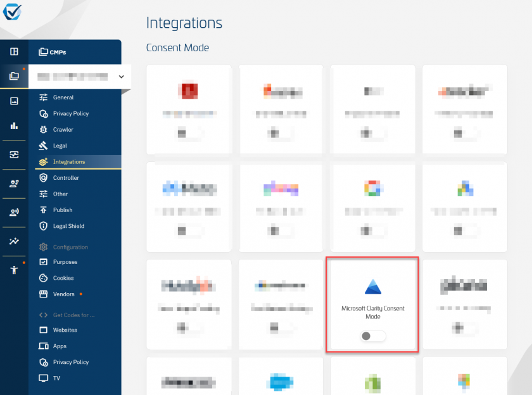Click the 'Websites' menu label
Screen dimensions: 532x395
[x=65, y=330]
